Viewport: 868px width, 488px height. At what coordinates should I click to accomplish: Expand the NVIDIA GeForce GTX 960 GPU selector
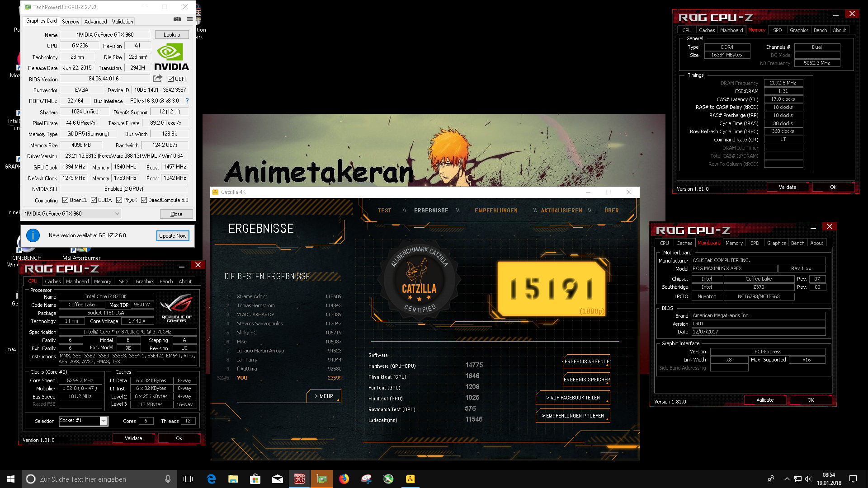coord(71,214)
